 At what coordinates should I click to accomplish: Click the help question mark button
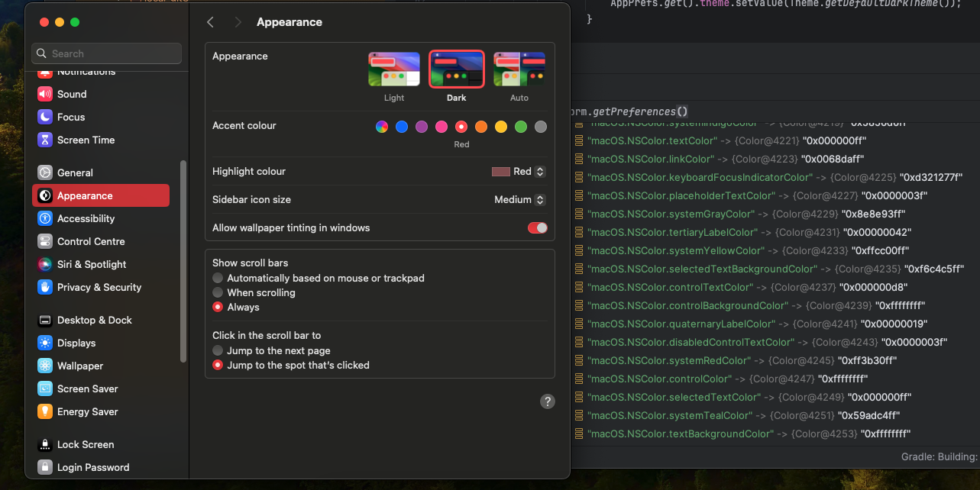[547, 401]
